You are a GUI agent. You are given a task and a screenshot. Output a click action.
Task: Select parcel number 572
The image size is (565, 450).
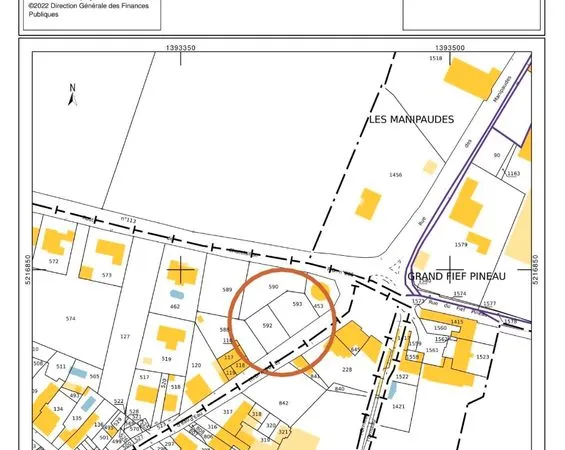point(53,261)
